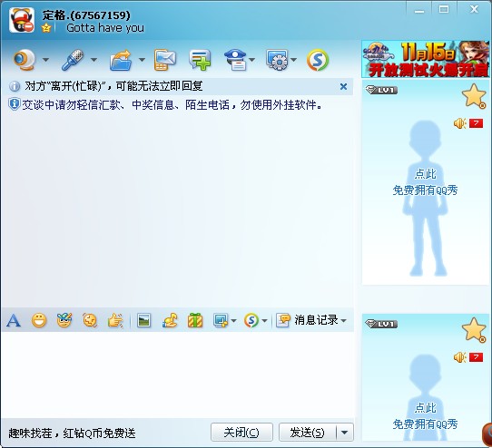Launch the Soso search toolbar icon
Image resolution: width=492 pixels, height=448 pixels.
(318, 60)
